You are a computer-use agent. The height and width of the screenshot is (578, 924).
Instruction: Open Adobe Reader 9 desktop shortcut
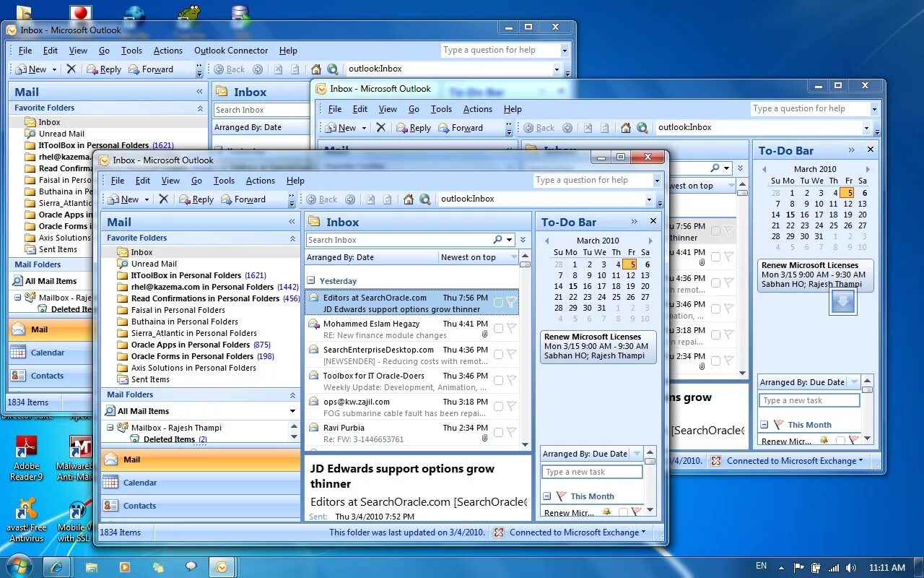point(27,458)
